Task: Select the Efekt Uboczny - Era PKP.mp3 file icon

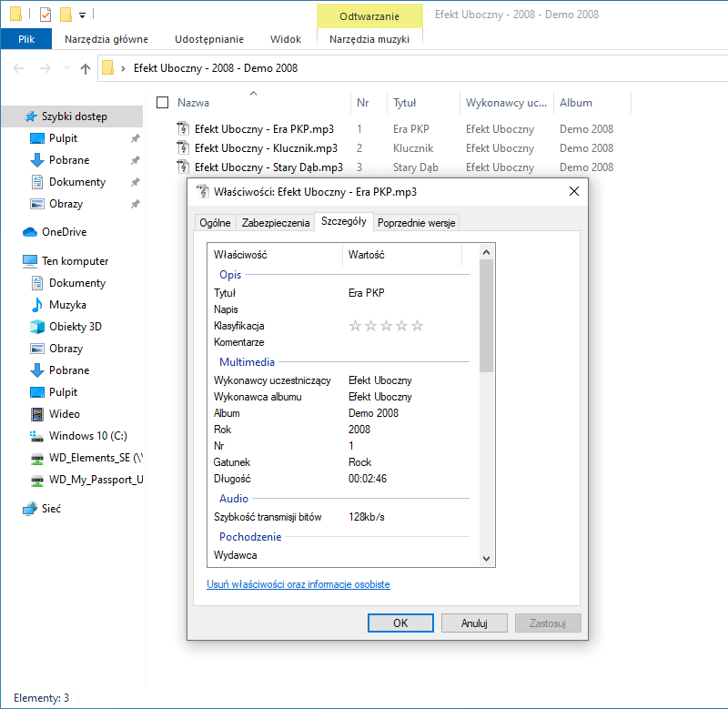Action: (x=181, y=128)
